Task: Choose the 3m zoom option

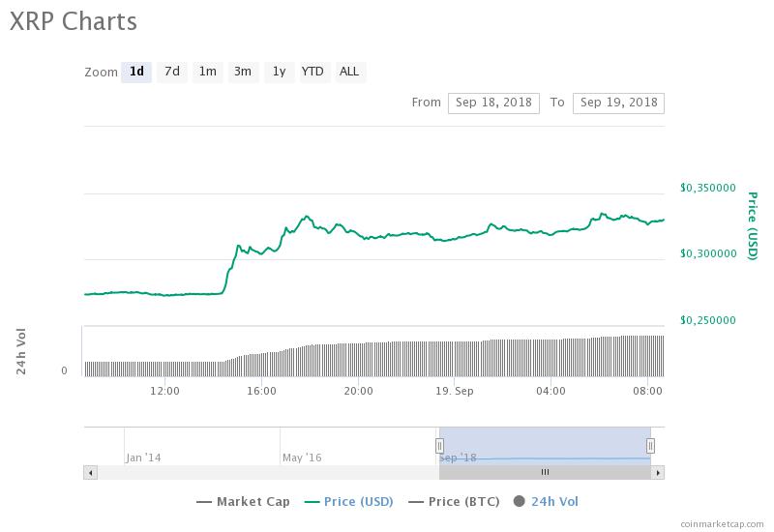Action: pos(242,72)
